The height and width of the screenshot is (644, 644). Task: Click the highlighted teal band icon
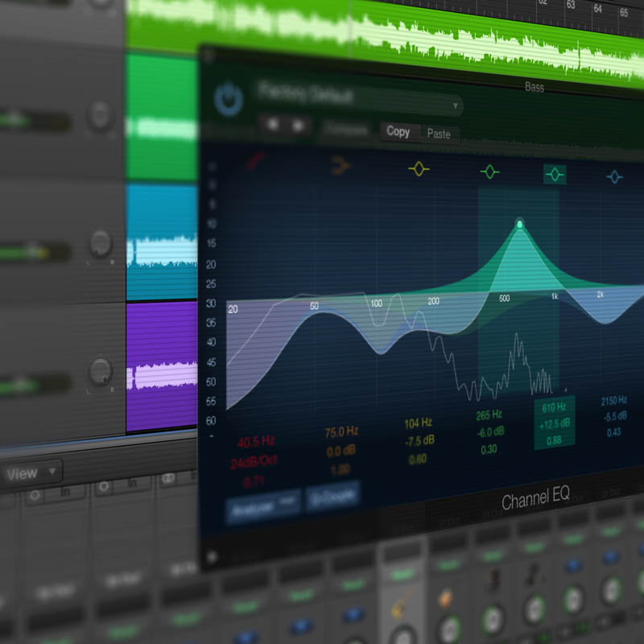[x=555, y=173]
